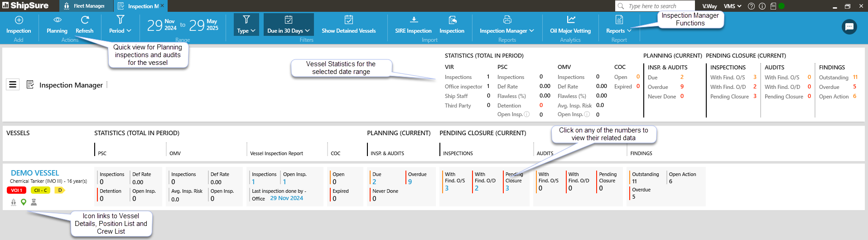This screenshot has width=868, height=240.
Task: Click Inspections Pending Closure value 3 in top statistics
Action: point(755,96)
